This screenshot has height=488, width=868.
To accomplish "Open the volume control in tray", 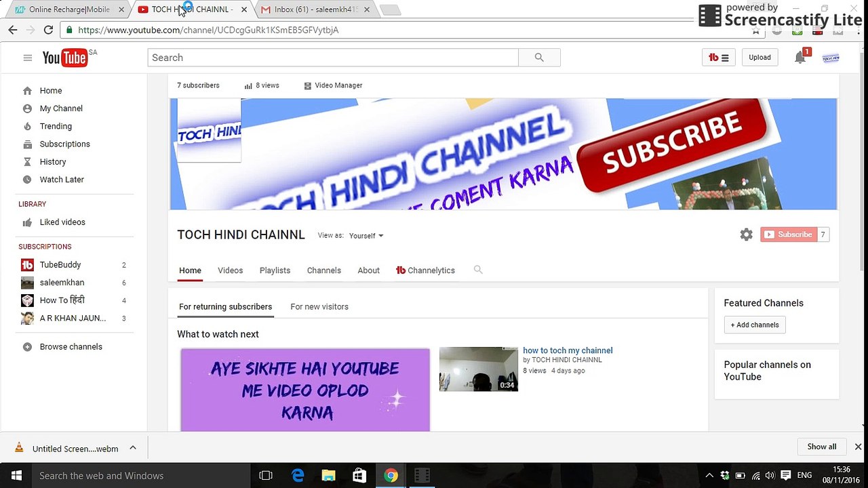I will [x=770, y=476].
